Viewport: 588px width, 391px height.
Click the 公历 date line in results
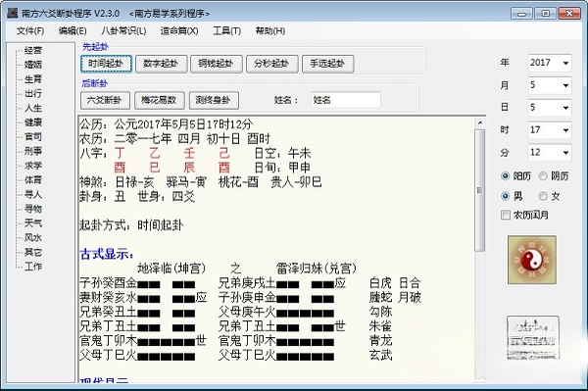(x=167, y=124)
